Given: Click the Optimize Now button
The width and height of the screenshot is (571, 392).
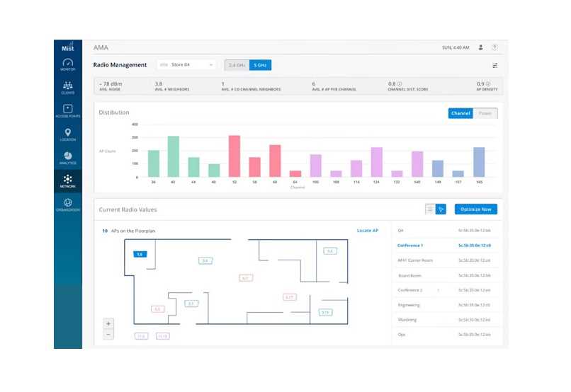Looking at the screenshot, I should (475, 209).
